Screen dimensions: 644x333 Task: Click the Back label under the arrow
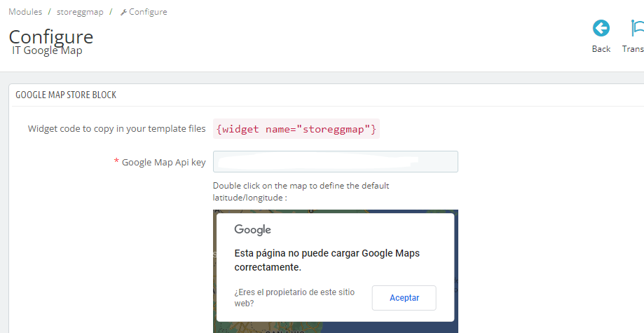(x=601, y=49)
